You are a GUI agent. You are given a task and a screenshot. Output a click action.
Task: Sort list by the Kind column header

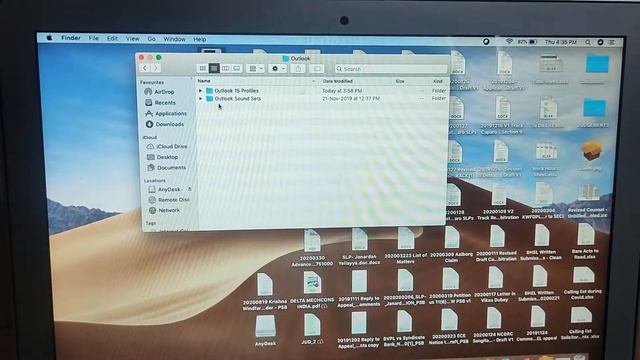click(438, 81)
